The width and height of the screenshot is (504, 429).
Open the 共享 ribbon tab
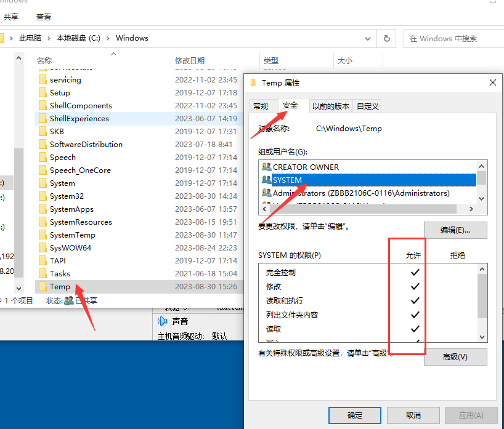point(11,17)
